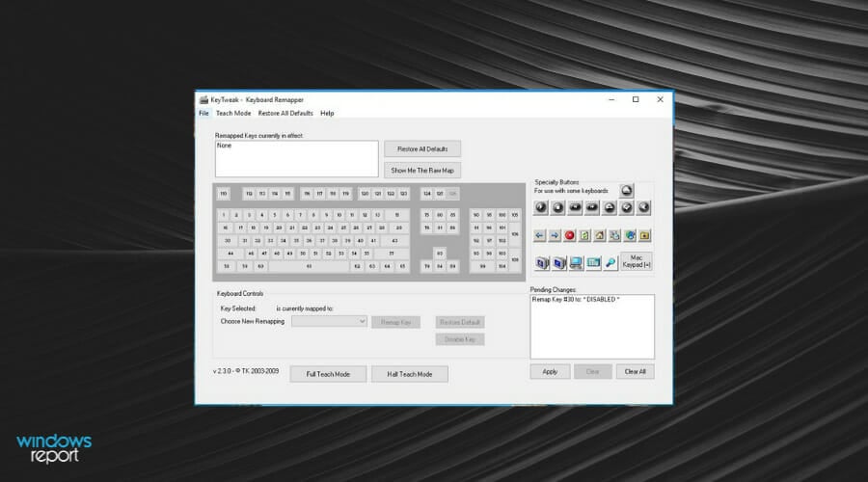Select 'Remap Key #30 to: * DISABLED *' pending entry
This screenshot has width=868, height=482.
point(576,300)
